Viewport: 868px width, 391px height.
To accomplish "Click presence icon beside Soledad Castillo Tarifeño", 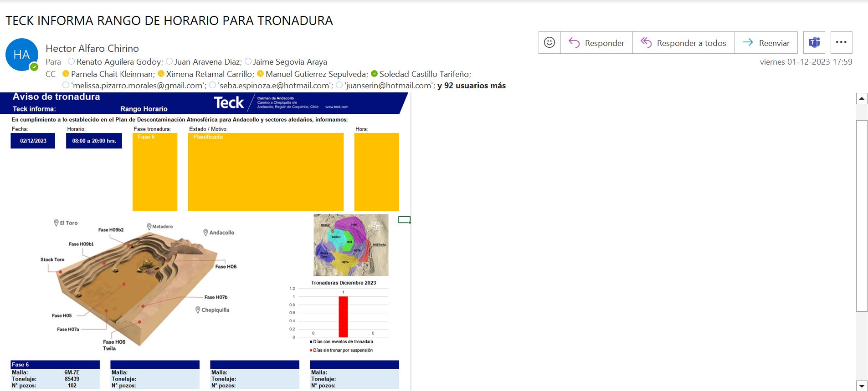I will (x=374, y=73).
